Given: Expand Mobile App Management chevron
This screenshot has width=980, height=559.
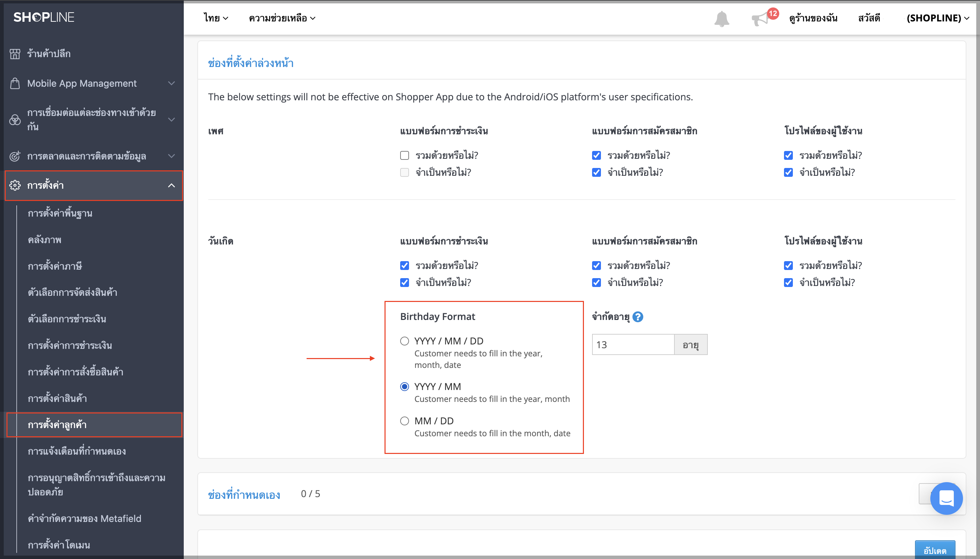Looking at the screenshot, I should tap(171, 83).
